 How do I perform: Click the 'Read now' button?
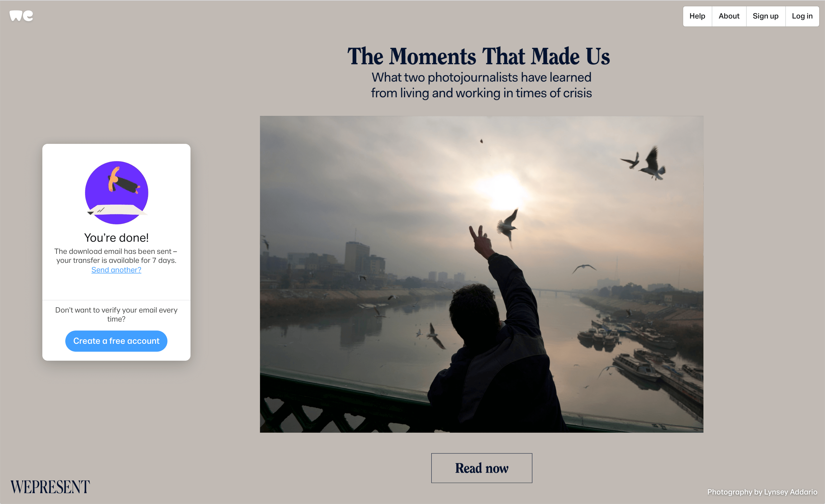(x=482, y=468)
